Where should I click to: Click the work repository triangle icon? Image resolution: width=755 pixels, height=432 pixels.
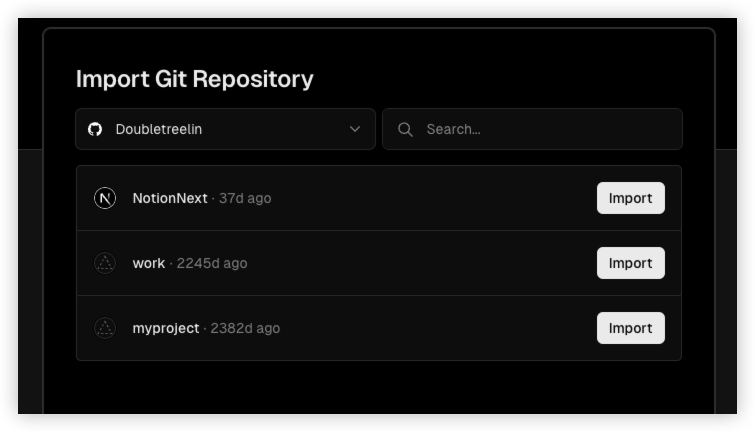(x=105, y=263)
